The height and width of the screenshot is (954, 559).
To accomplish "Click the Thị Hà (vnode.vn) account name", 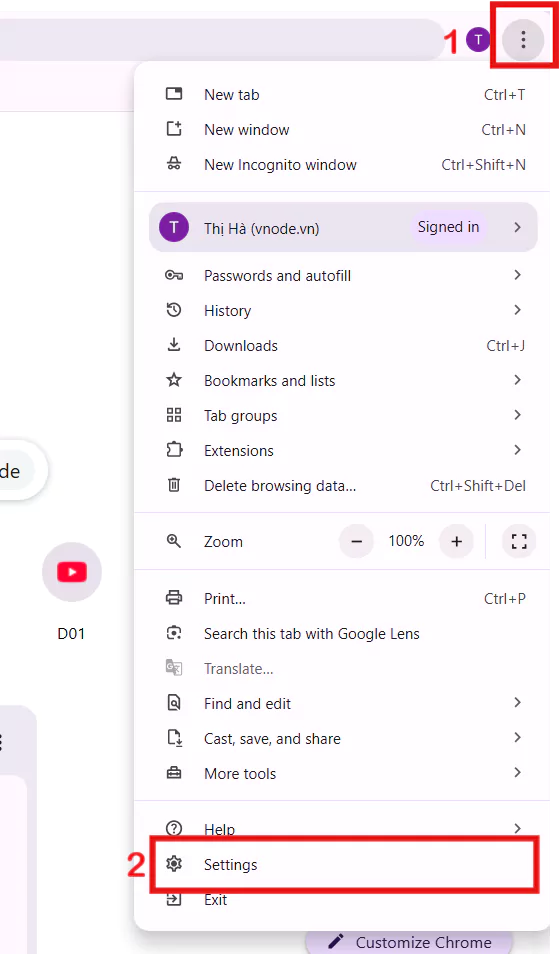I will pyautogui.click(x=262, y=228).
